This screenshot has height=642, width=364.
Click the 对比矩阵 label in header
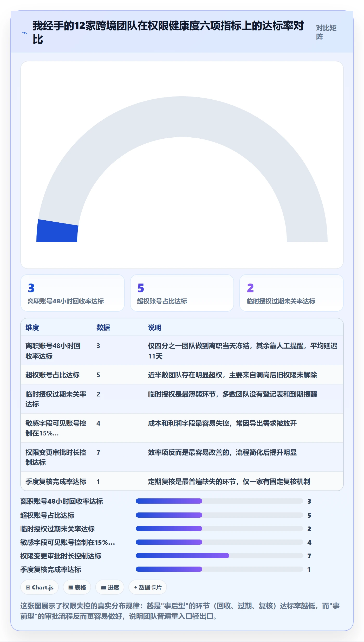pos(326,32)
